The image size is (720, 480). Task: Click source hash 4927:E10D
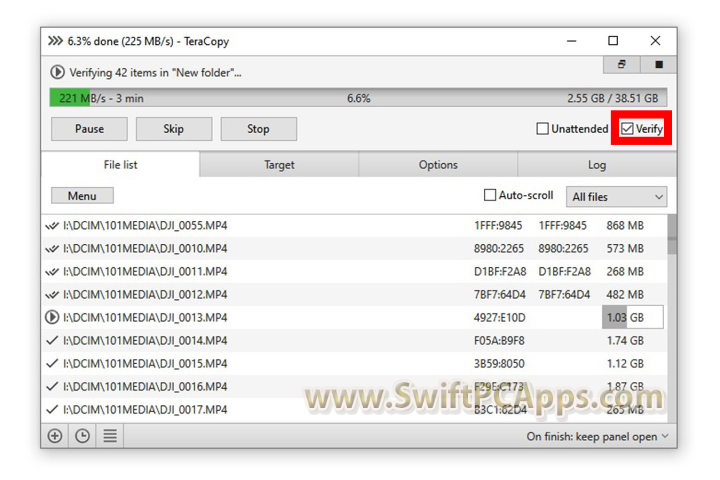[x=500, y=317]
